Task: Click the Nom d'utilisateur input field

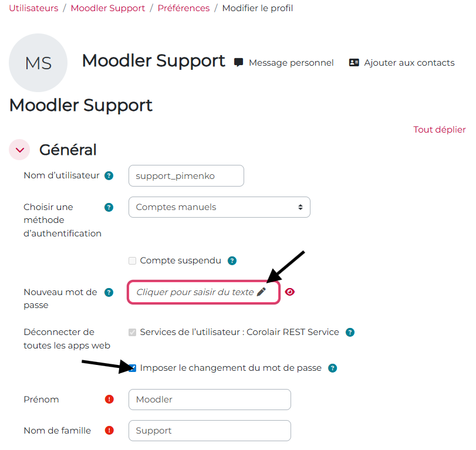Action: point(185,175)
